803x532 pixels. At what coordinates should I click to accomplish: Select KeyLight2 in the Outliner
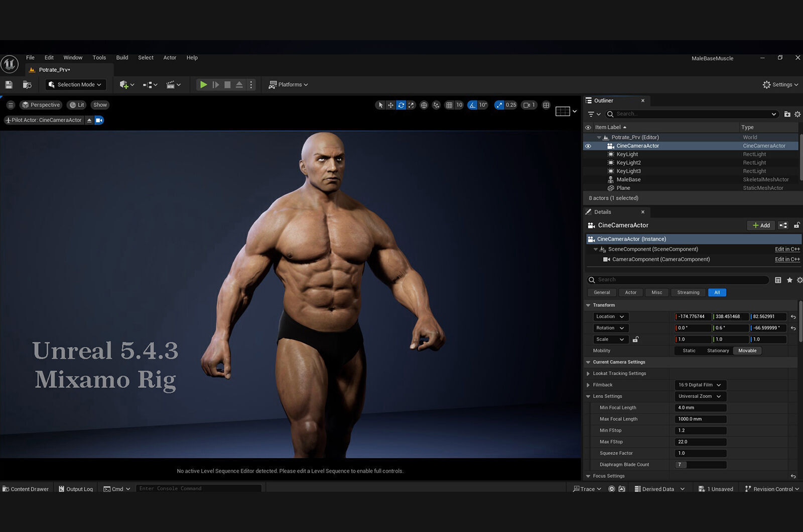[x=628, y=163]
